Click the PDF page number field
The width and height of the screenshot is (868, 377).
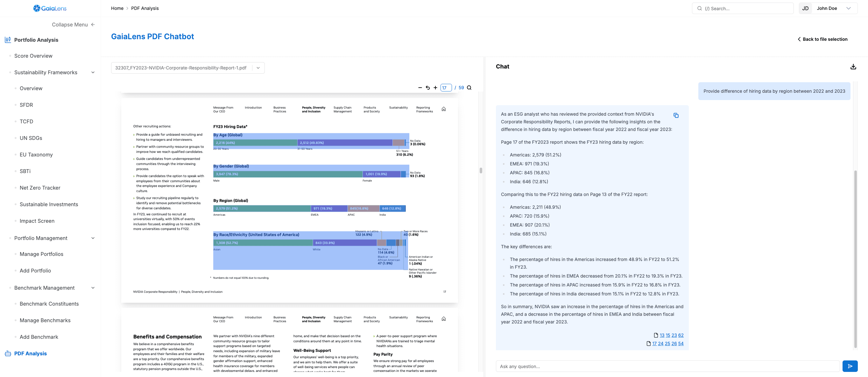[446, 88]
